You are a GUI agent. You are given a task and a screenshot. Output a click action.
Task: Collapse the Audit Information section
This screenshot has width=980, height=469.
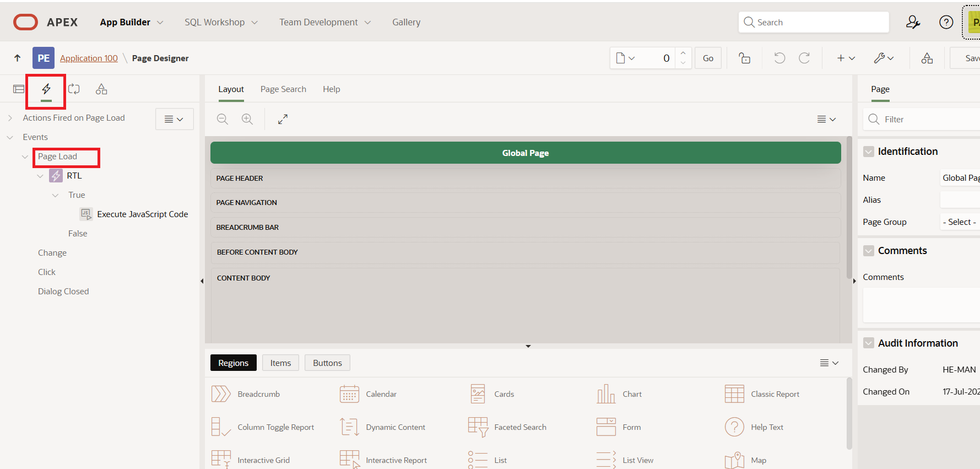tap(869, 343)
